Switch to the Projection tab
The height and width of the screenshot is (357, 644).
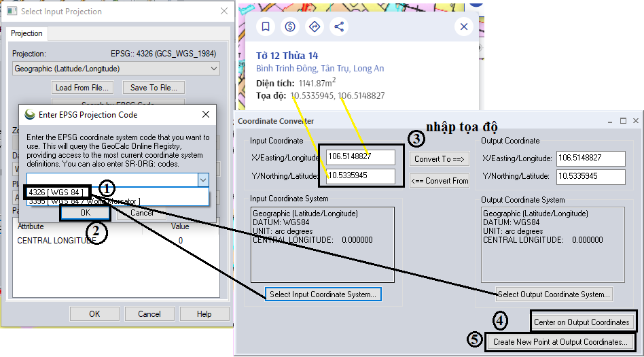[27, 33]
